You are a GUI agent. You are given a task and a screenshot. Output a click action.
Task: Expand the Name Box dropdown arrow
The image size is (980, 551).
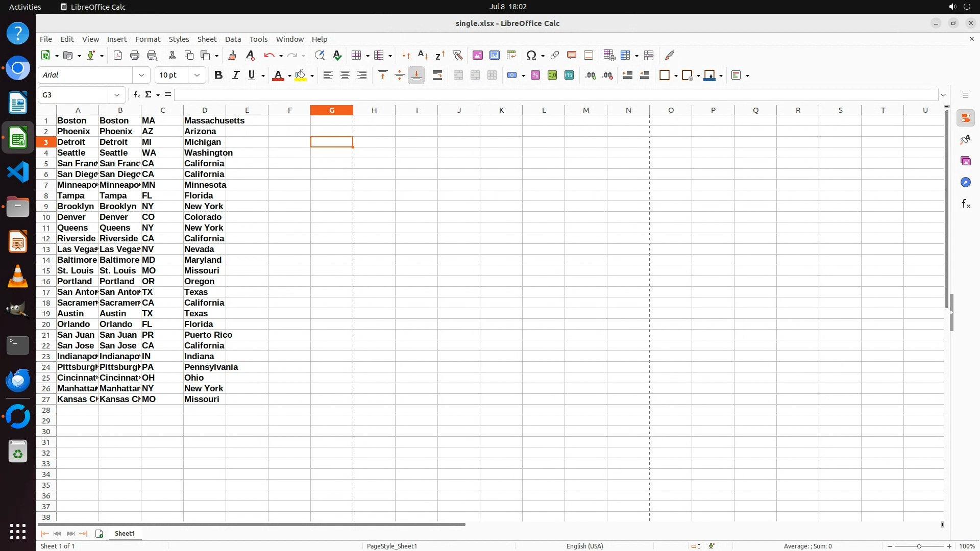click(117, 95)
